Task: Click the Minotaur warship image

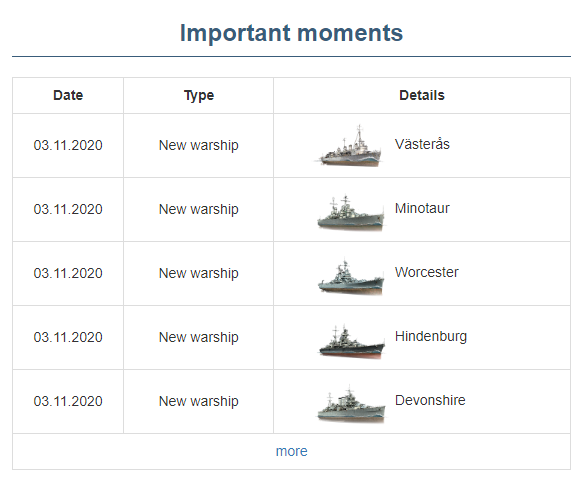Action: coord(350,212)
